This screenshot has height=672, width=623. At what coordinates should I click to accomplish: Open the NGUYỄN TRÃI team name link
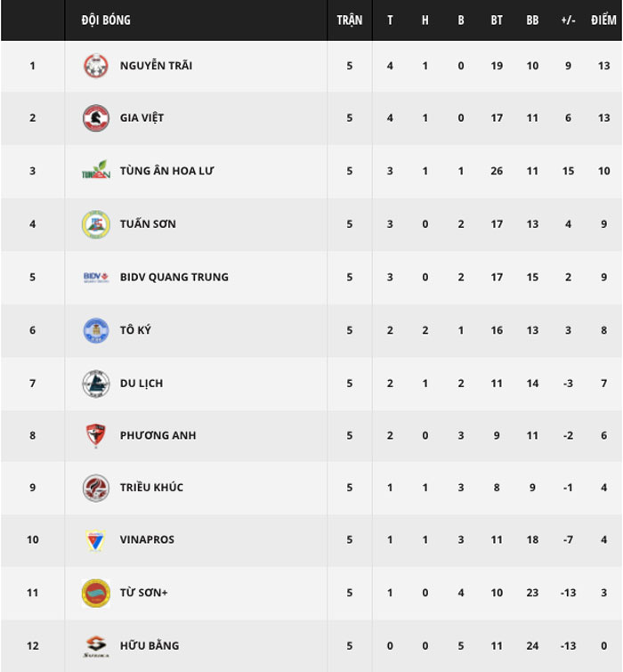coord(156,66)
